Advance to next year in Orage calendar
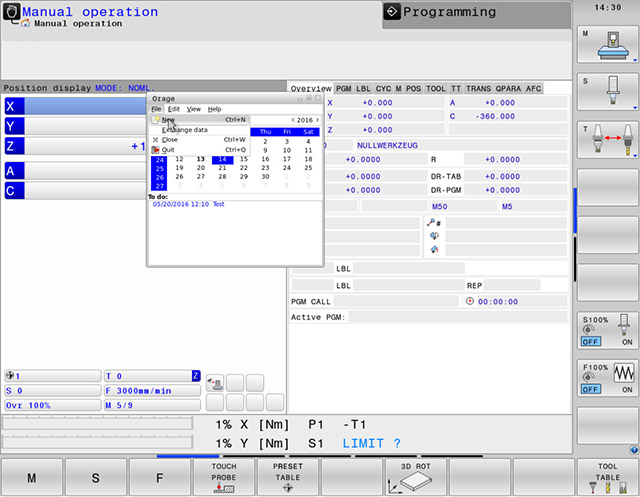640x497 pixels. (x=318, y=120)
